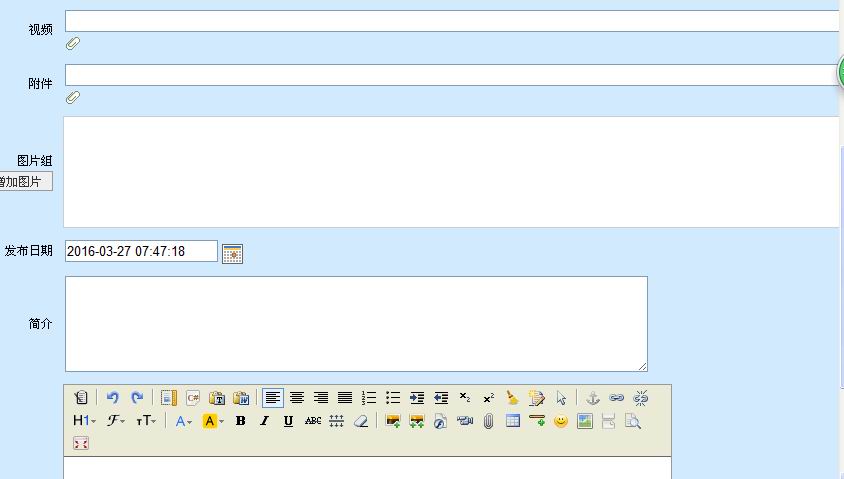
Task: Click the eraser icon to remove formatting
Action: 361,421
